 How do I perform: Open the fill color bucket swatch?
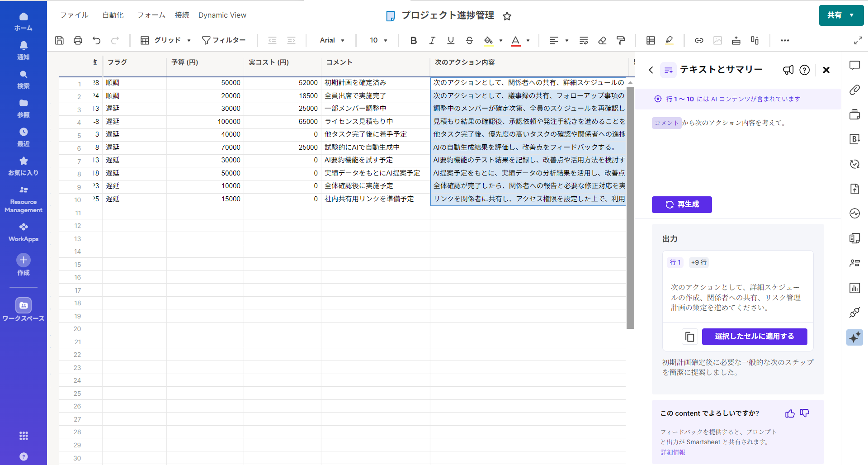[x=488, y=40]
